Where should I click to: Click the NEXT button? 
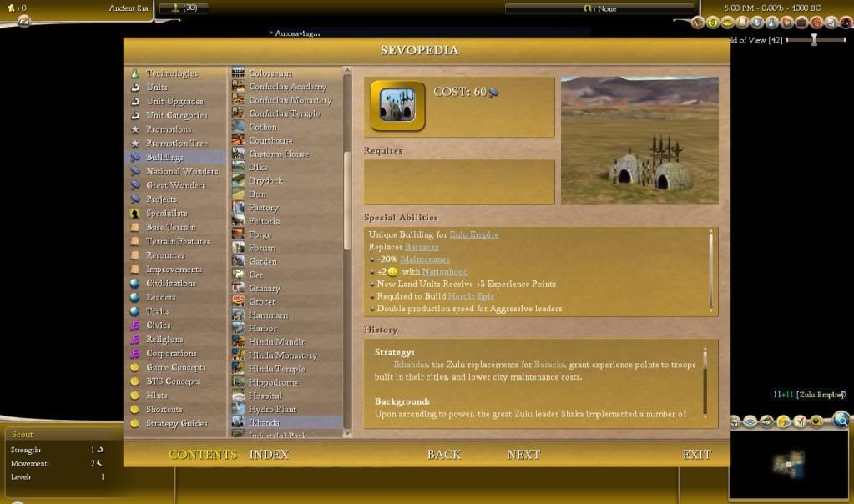523,455
